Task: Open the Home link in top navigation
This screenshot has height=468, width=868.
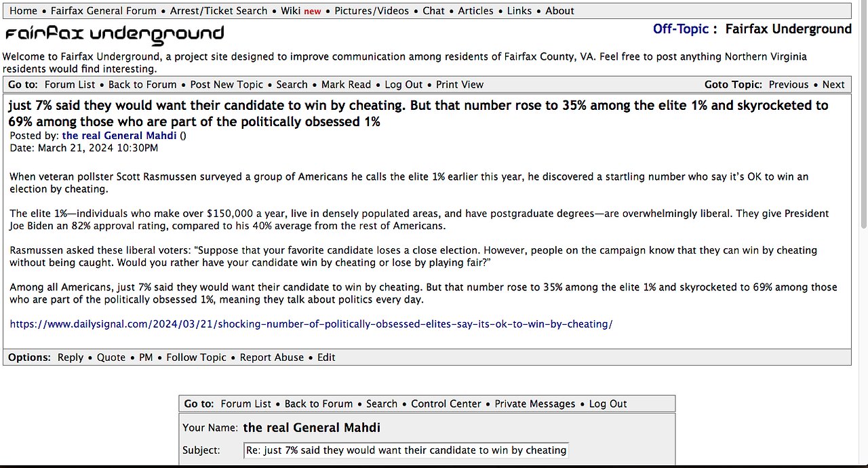Action: (x=23, y=11)
